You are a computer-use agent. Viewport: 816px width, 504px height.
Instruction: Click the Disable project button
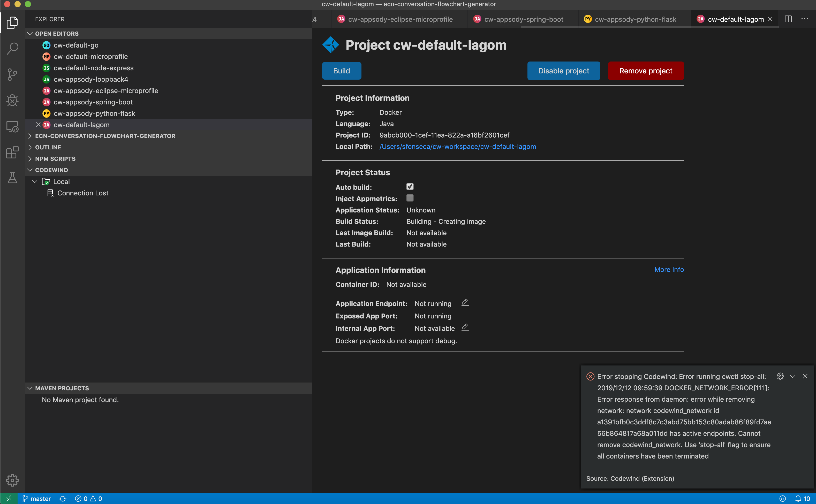(563, 71)
